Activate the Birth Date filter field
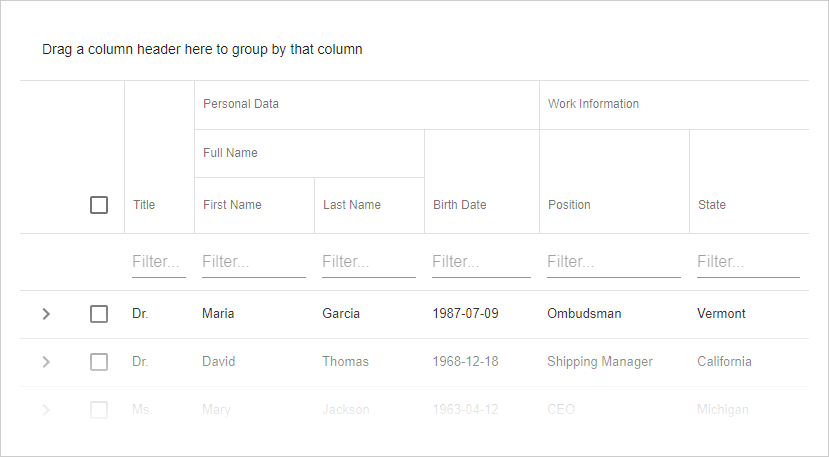The height and width of the screenshot is (457, 829). [481, 262]
